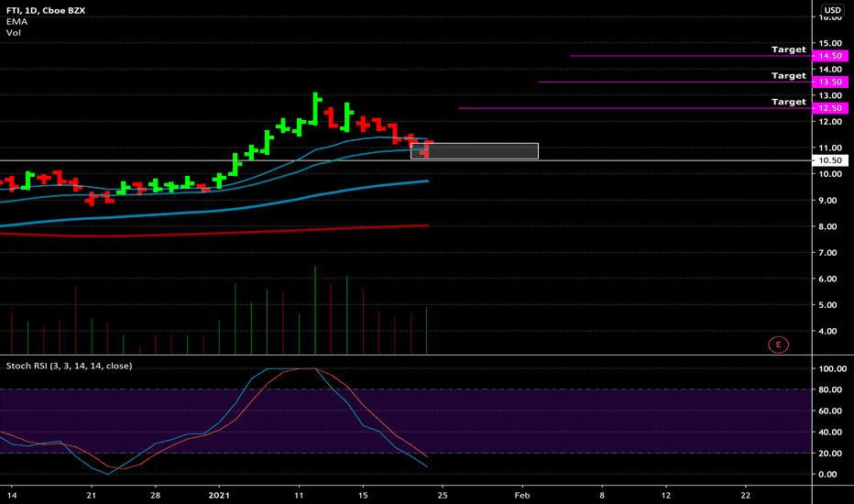Select the Vol indicator label
854x504 pixels.
tap(14, 33)
